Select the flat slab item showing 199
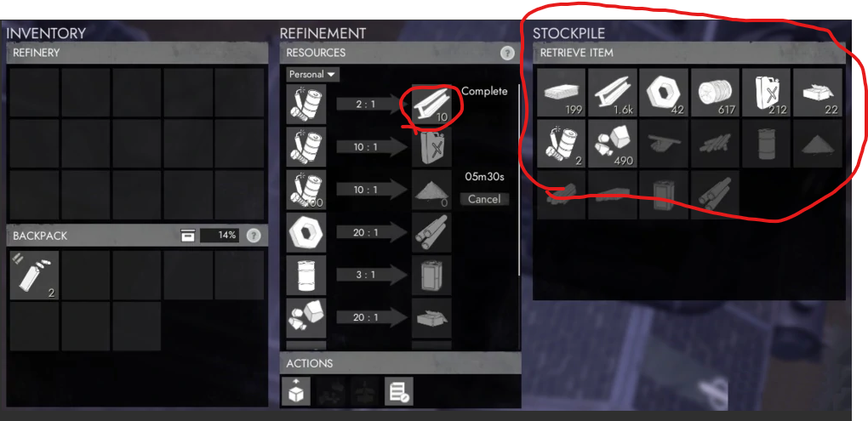This screenshot has height=421, width=868. click(562, 93)
